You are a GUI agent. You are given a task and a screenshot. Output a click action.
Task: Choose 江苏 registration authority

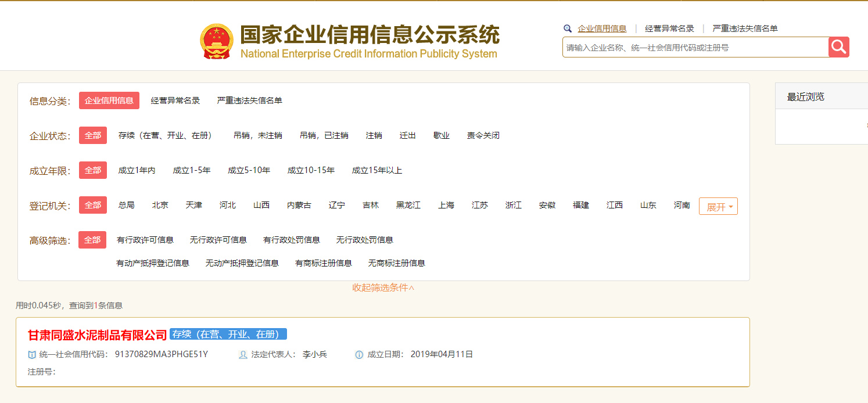(x=480, y=205)
